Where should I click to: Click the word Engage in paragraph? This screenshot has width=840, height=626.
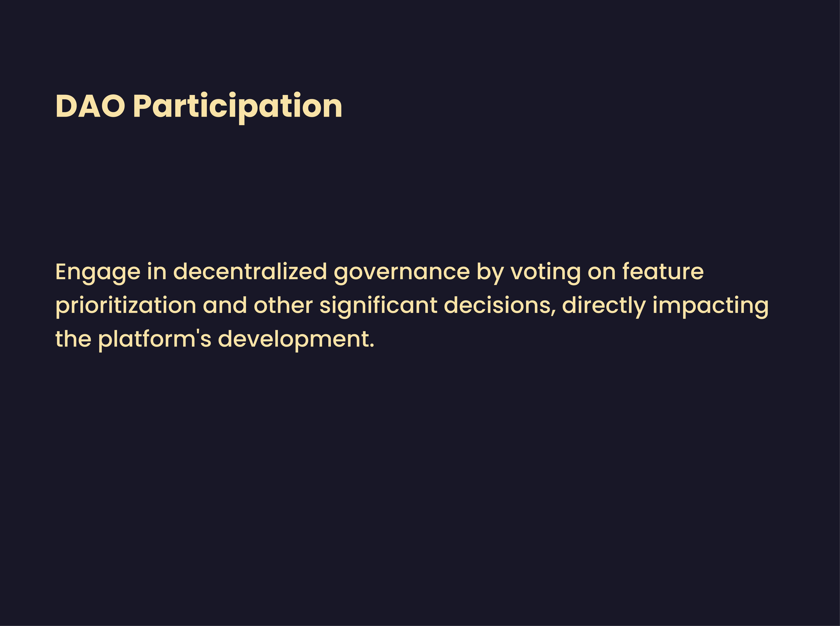click(x=98, y=272)
